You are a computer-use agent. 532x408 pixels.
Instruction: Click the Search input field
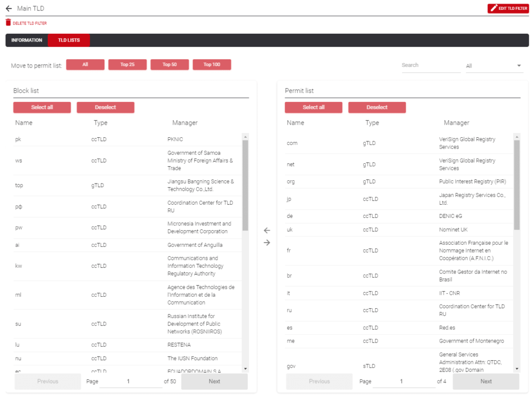431,64
